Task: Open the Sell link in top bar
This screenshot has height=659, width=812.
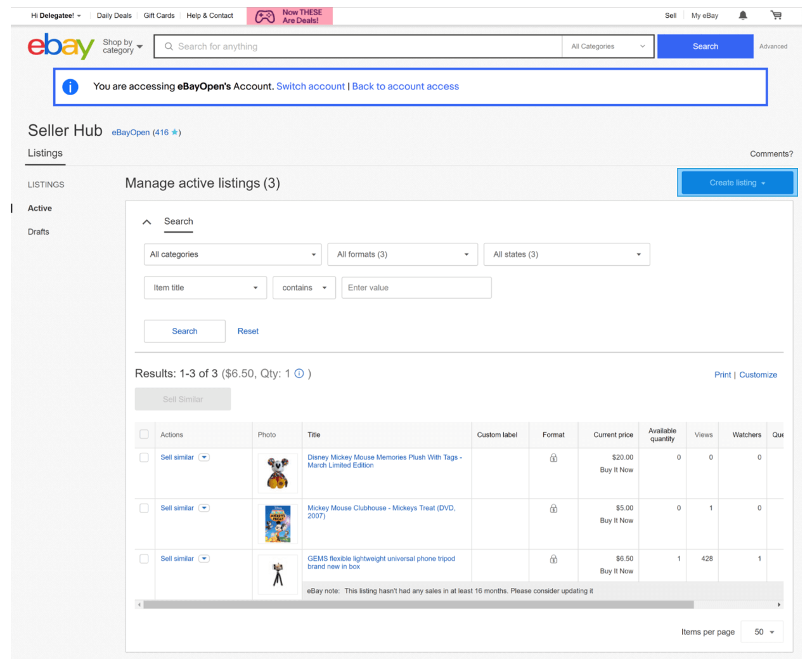Action: point(671,16)
